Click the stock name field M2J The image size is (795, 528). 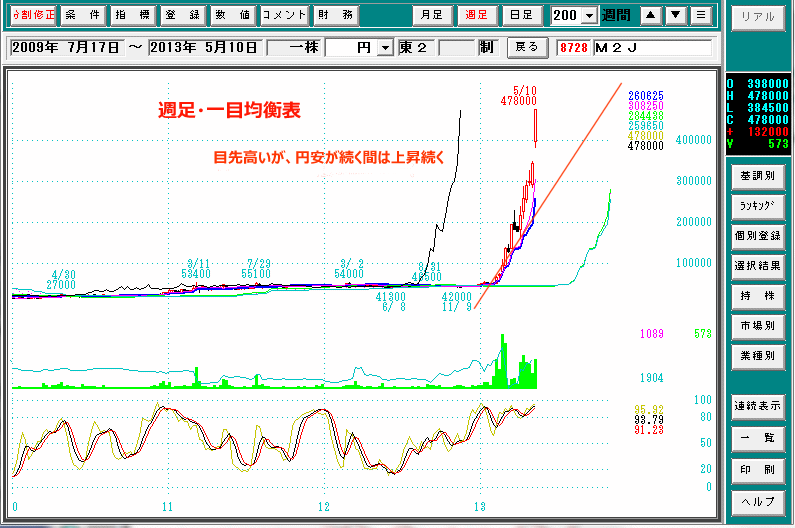click(x=653, y=48)
